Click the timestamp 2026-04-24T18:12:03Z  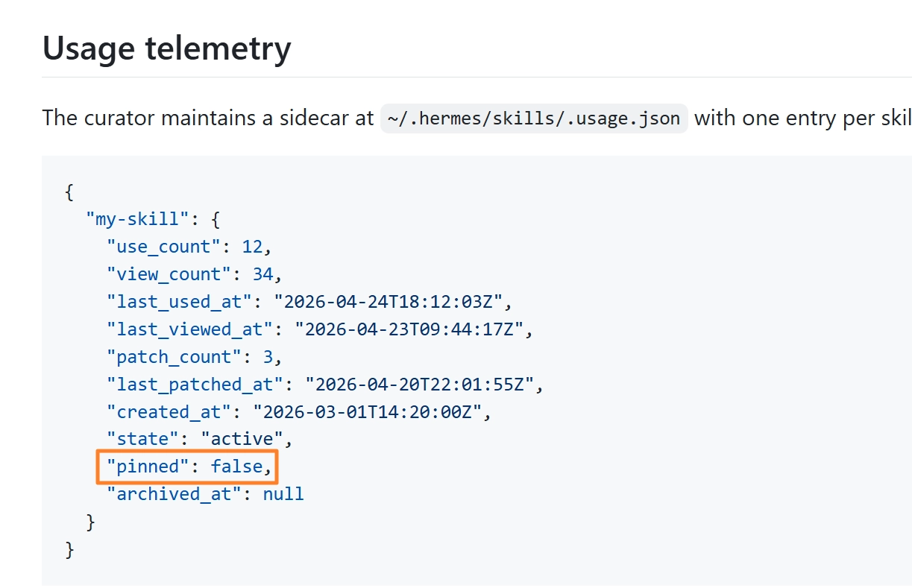pos(389,302)
